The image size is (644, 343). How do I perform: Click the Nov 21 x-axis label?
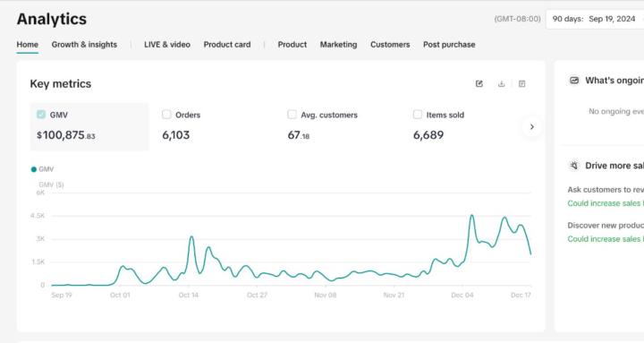[394, 296]
